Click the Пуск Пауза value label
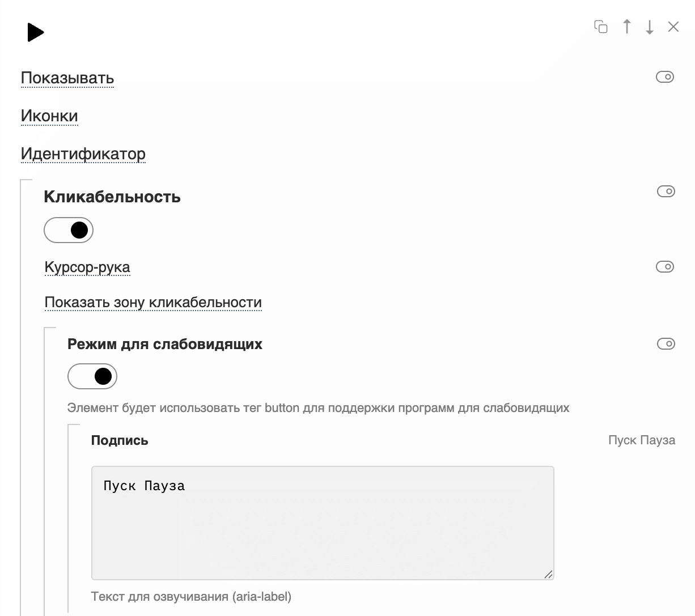This screenshot has width=695, height=616. (x=642, y=440)
